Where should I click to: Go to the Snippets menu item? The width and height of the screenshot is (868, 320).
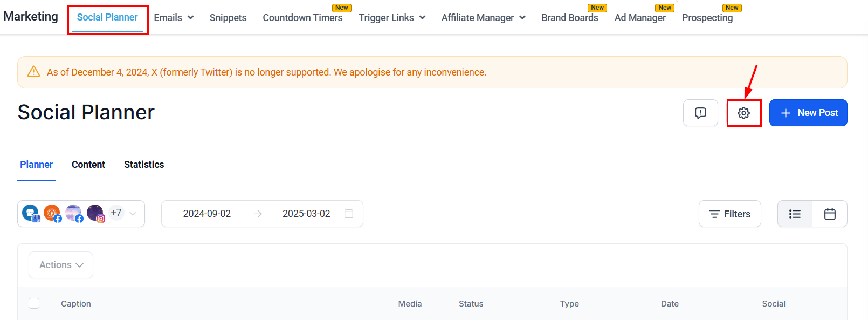click(x=228, y=18)
